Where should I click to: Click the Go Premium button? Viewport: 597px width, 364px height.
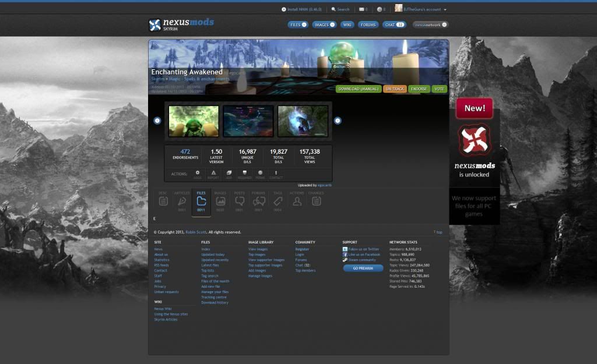click(x=363, y=268)
